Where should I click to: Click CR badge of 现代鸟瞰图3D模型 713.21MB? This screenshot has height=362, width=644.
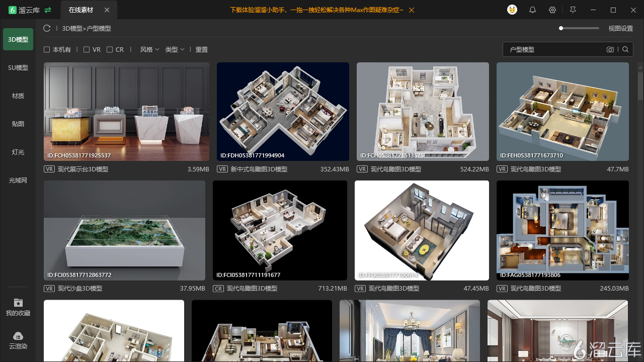[218, 289]
